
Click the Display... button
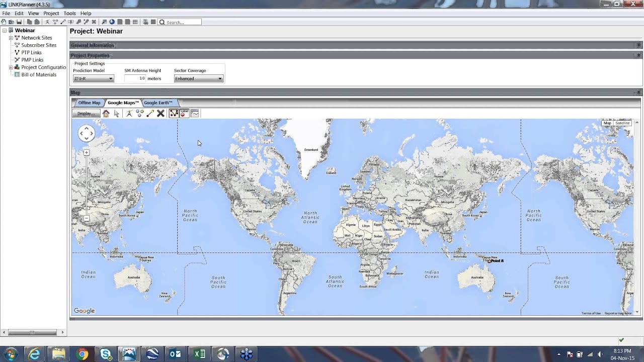(87, 114)
